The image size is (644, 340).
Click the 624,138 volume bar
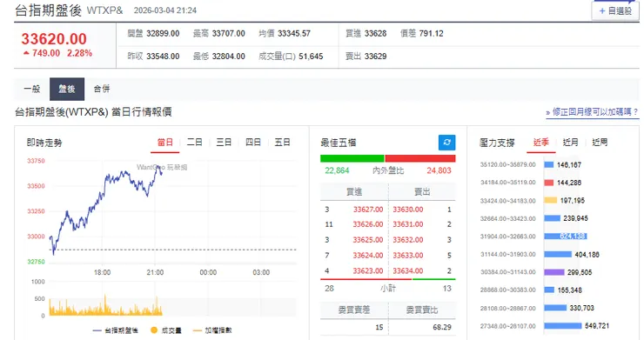coord(566,237)
